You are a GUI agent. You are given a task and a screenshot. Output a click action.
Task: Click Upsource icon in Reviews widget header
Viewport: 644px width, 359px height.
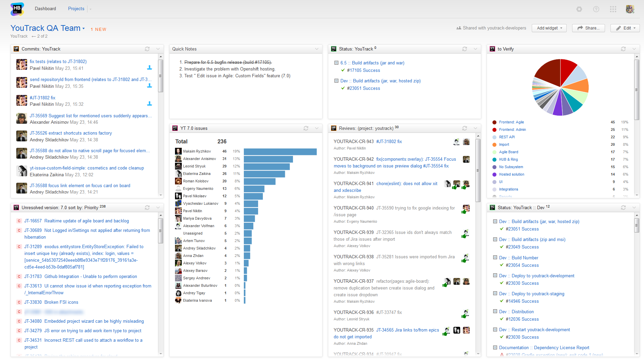click(x=334, y=128)
